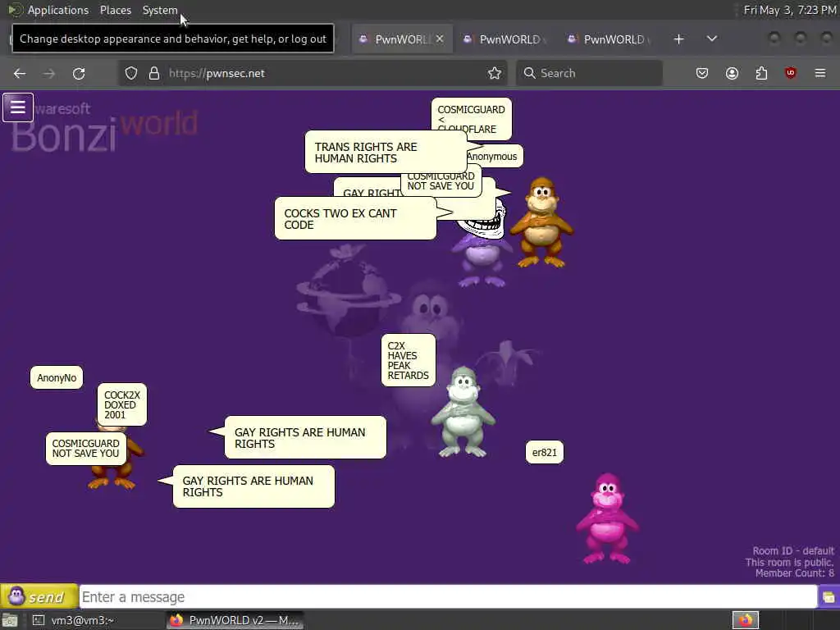The height and width of the screenshot is (630, 840).
Task: Click the Enter a message field
Action: (x=448, y=597)
